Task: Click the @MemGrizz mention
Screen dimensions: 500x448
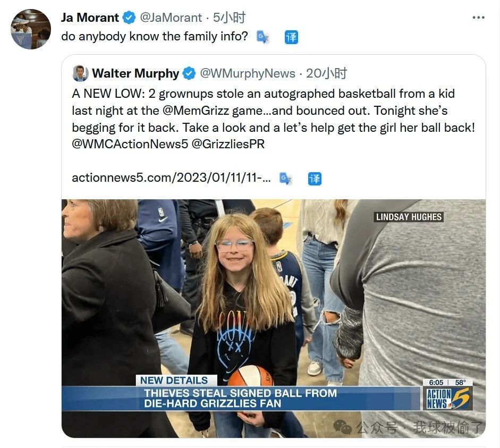Action: pyautogui.click(x=196, y=111)
